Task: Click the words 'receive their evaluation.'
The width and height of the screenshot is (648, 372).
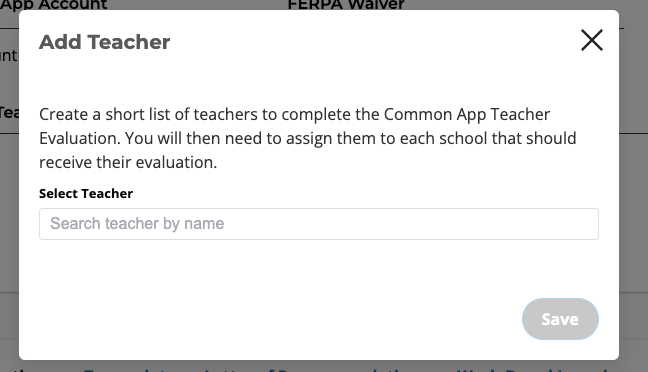Action: pyautogui.click(x=128, y=162)
